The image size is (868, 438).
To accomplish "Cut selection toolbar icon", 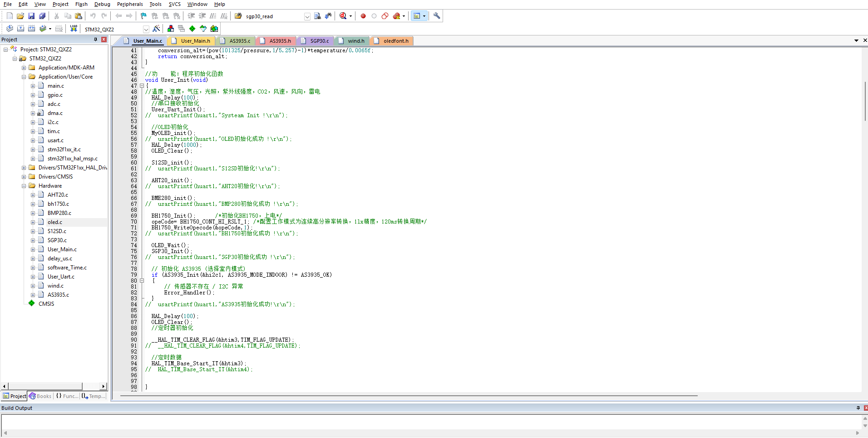I will tap(57, 16).
